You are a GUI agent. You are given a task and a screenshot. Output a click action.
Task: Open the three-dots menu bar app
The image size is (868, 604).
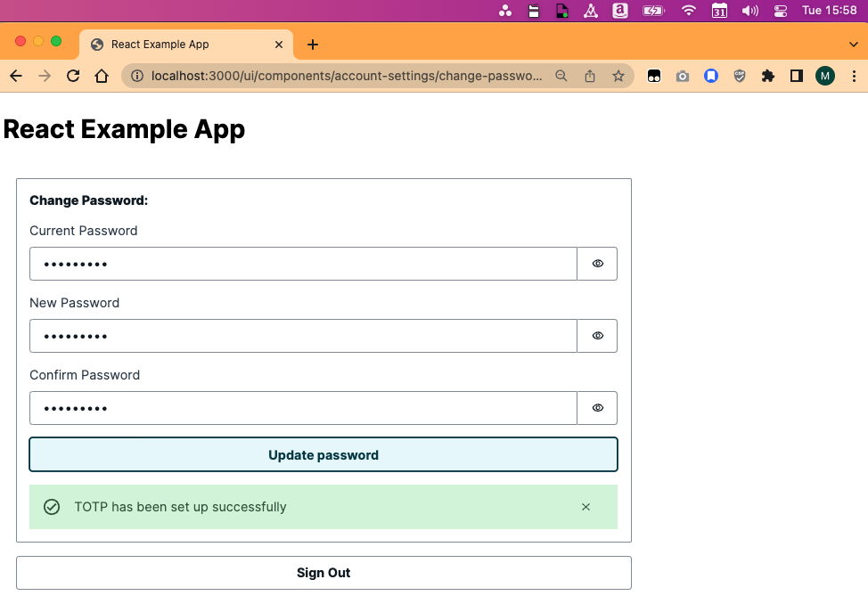coord(505,11)
